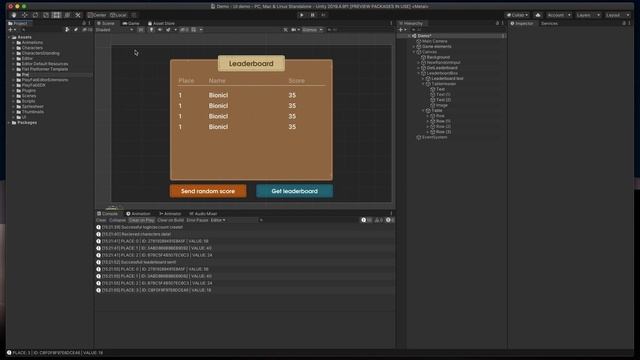640x360 pixels.
Task: Switch to the Console tab
Action: [x=107, y=213]
